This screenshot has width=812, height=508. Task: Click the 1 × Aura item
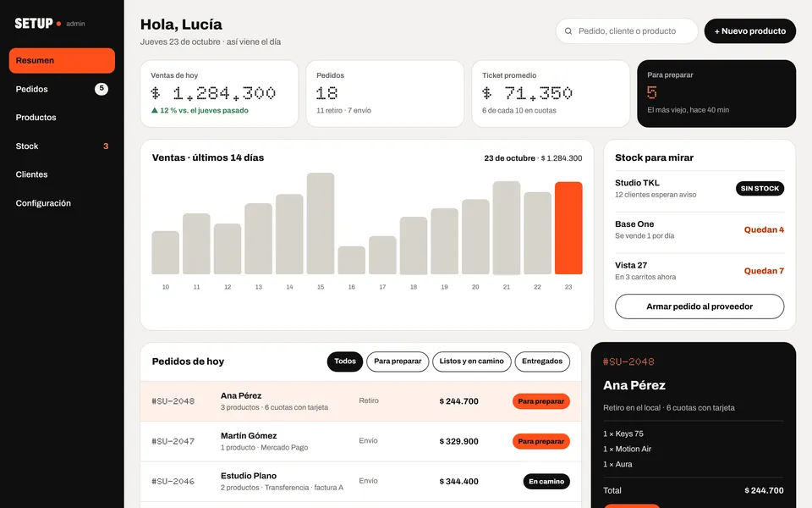pos(617,464)
